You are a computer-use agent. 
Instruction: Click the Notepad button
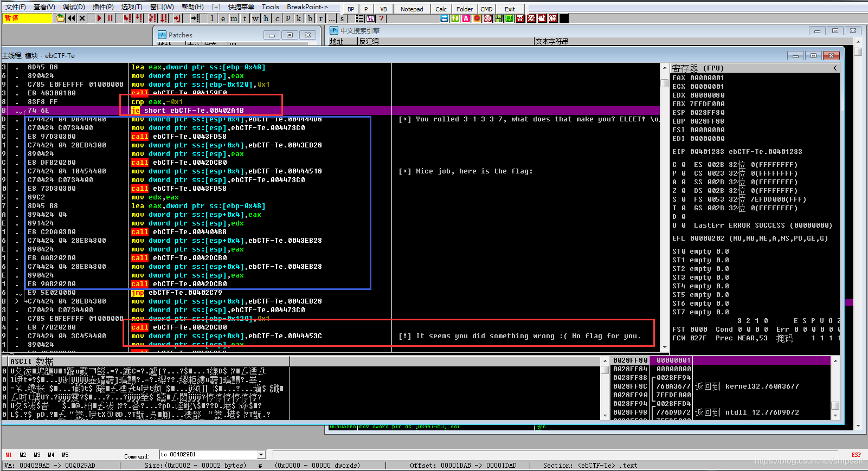click(412, 9)
